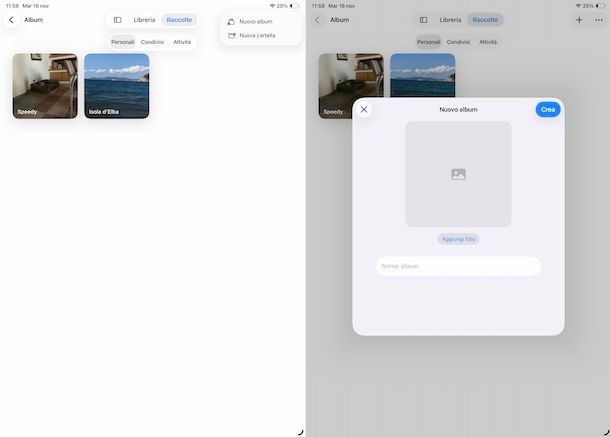Click Wi-Fi icon in right status bar

(578, 6)
